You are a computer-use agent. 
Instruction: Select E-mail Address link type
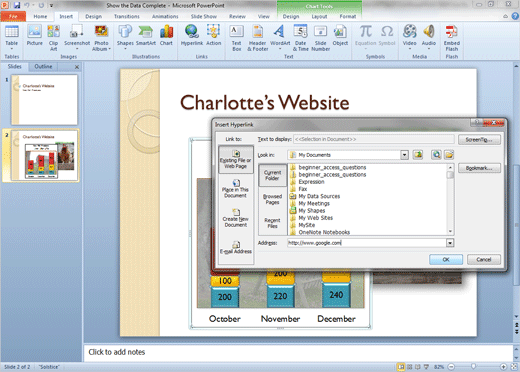pyautogui.click(x=236, y=248)
